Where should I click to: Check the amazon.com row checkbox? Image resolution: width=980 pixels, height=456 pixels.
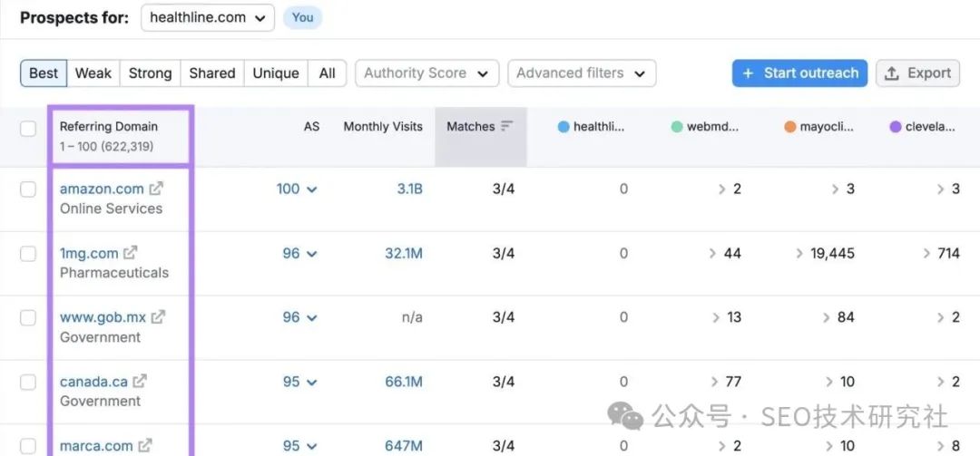click(x=28, y=189)
